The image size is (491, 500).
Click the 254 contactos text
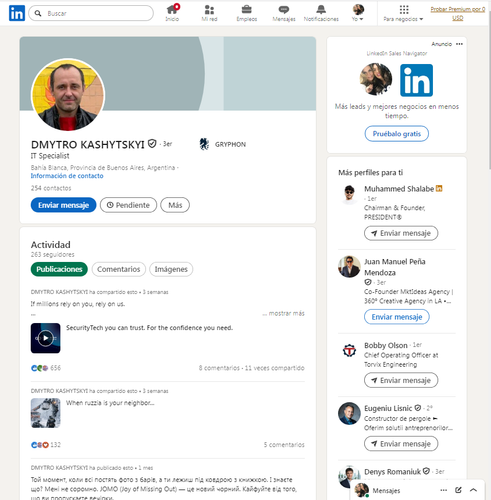[x=51, y=188]
